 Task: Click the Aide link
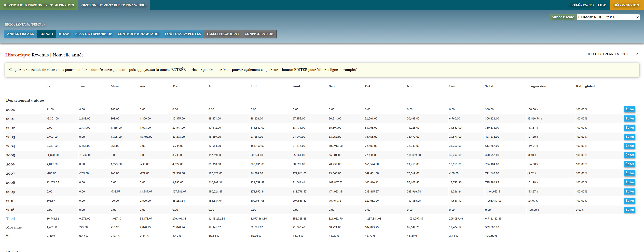[x=601, y=5]
